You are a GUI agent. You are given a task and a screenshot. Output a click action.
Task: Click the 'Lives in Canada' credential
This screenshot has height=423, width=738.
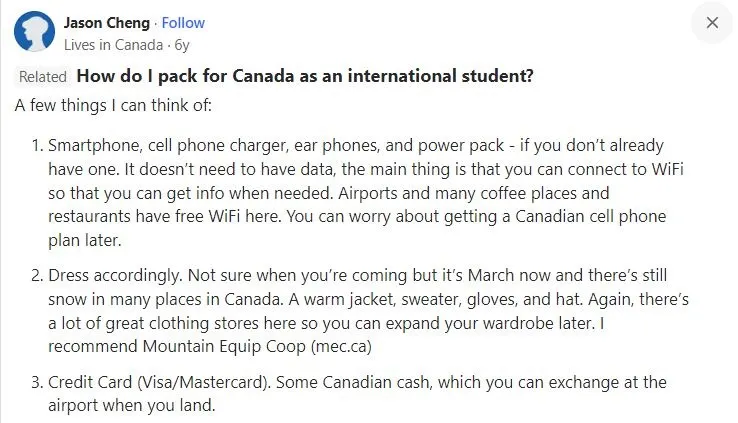(113, 45)
